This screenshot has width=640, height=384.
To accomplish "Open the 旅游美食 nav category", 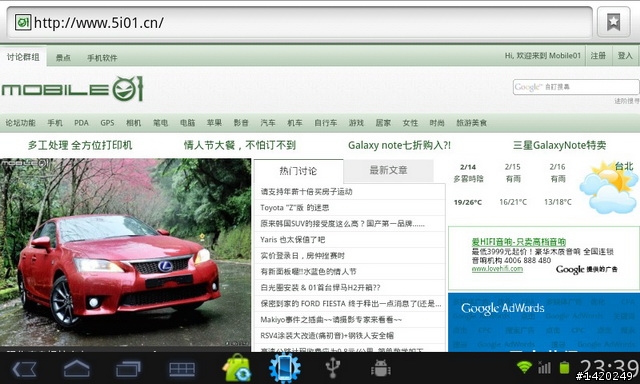I will tap(471, 122).
